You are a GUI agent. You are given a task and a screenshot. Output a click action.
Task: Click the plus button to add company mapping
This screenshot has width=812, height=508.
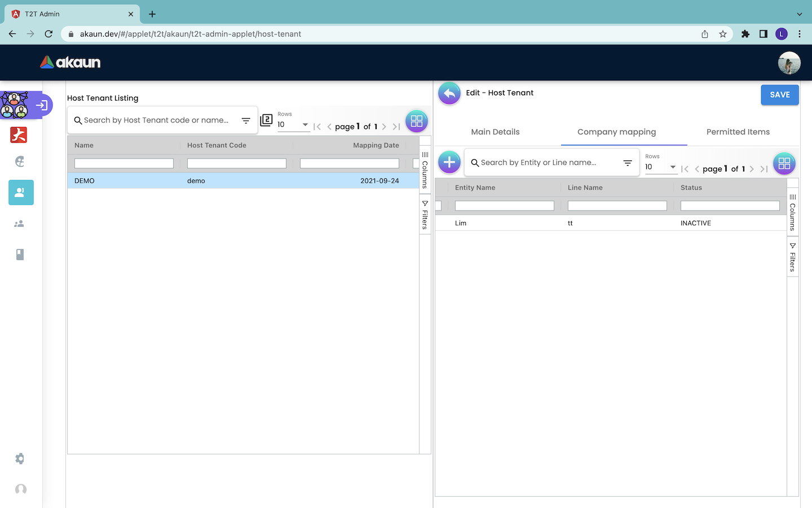tap(449, 163)
